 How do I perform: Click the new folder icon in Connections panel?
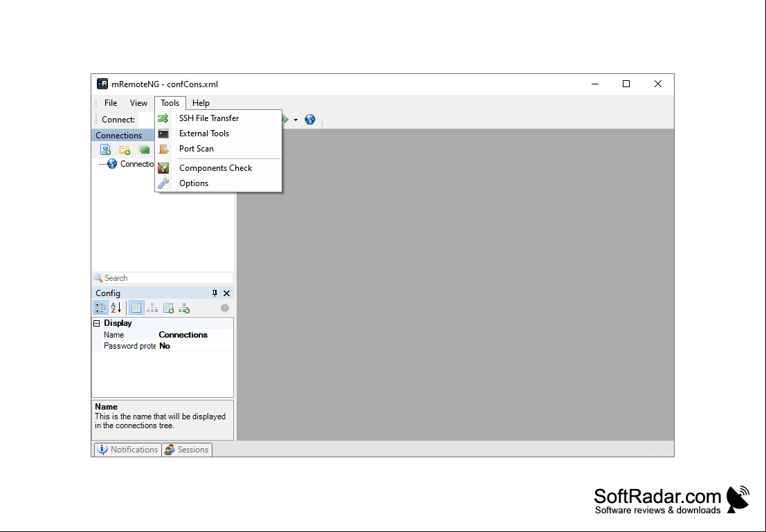tap(125, 149)
